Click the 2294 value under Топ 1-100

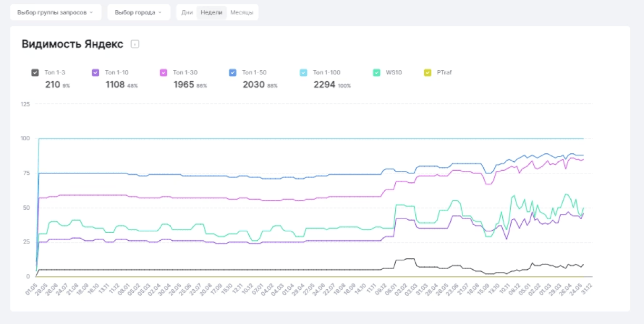(324, 84)
